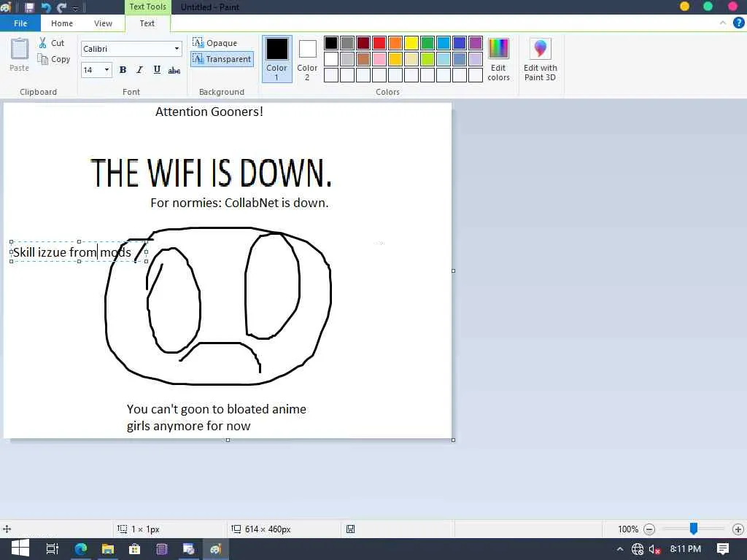The image size is (747, 560).
Task: Click the Save icon in title bar
Action: click(x=29, y=7)
